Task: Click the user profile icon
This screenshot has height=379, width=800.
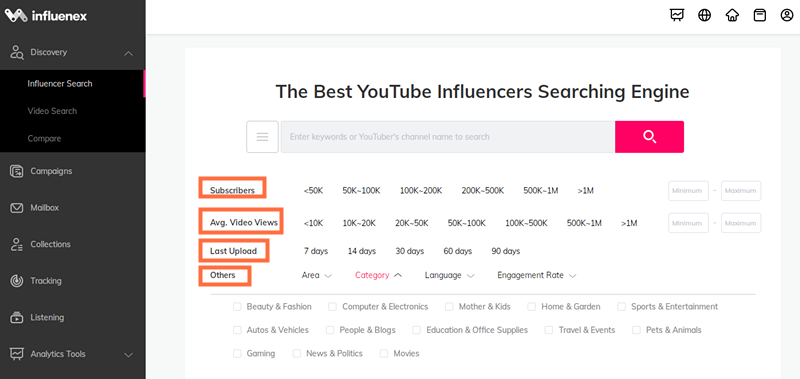Action: point(787,15)
